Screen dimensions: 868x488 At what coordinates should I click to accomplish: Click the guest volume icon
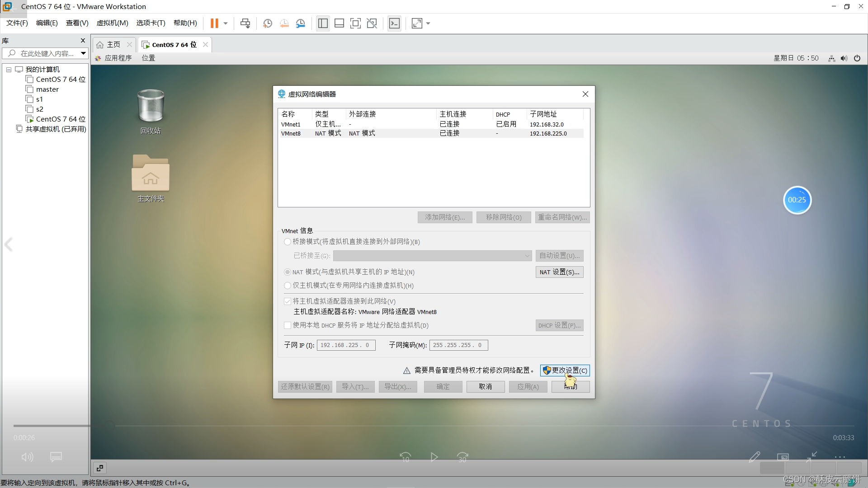click(x=844, y=58)
